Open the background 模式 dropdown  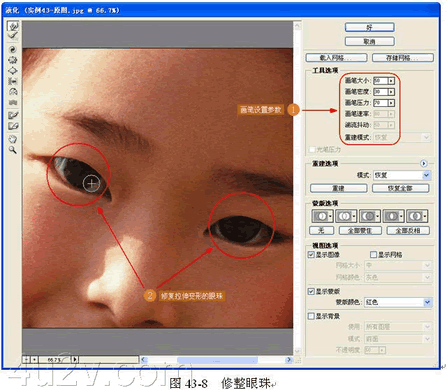coord(398,339)
